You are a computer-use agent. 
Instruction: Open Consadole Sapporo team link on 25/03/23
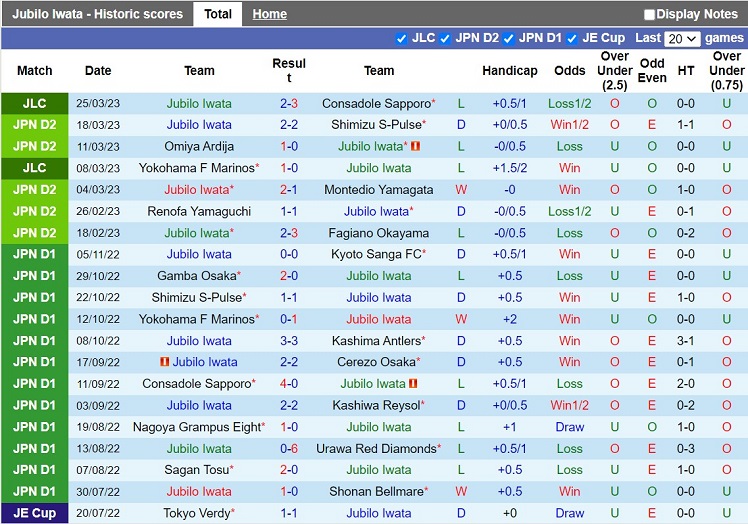(376, 104)
